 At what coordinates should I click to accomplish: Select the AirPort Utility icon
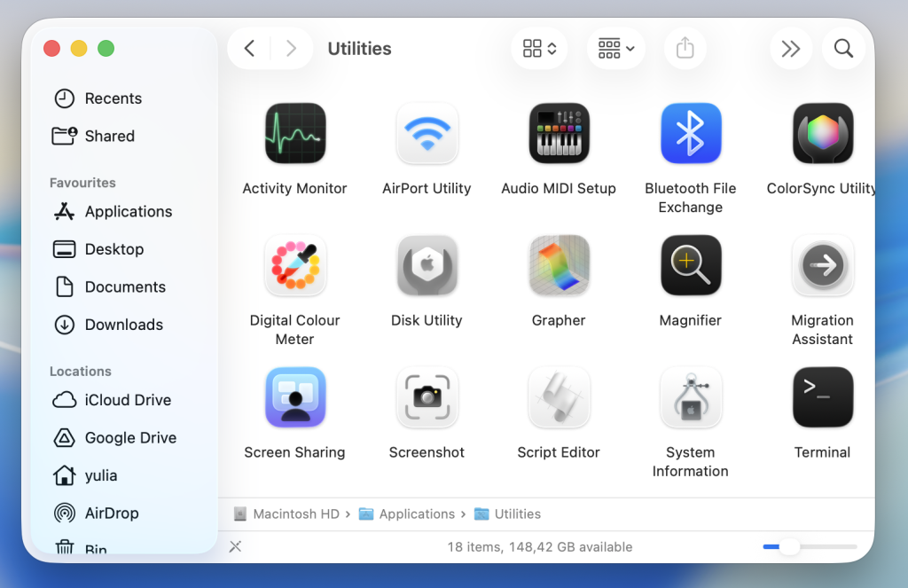[x=427, y=133]
